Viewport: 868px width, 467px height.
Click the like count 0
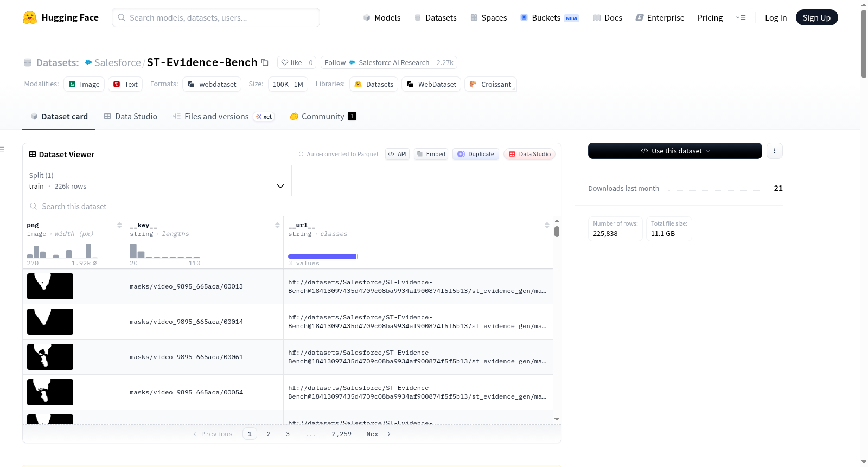coord(311,62)
